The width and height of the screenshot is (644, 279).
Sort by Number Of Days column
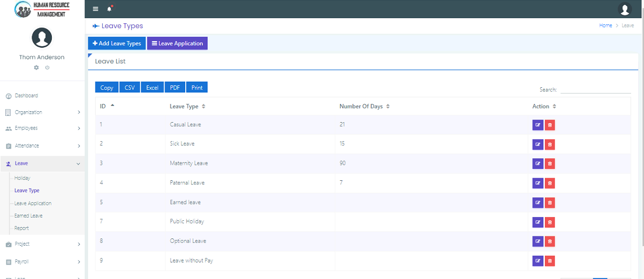pos(364,107)
